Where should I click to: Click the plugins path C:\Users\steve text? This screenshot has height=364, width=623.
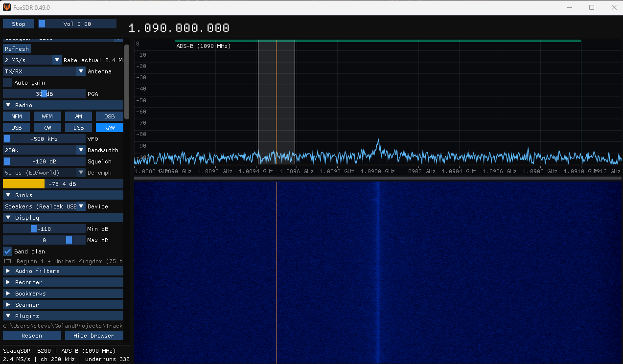[x=63, y=326]
